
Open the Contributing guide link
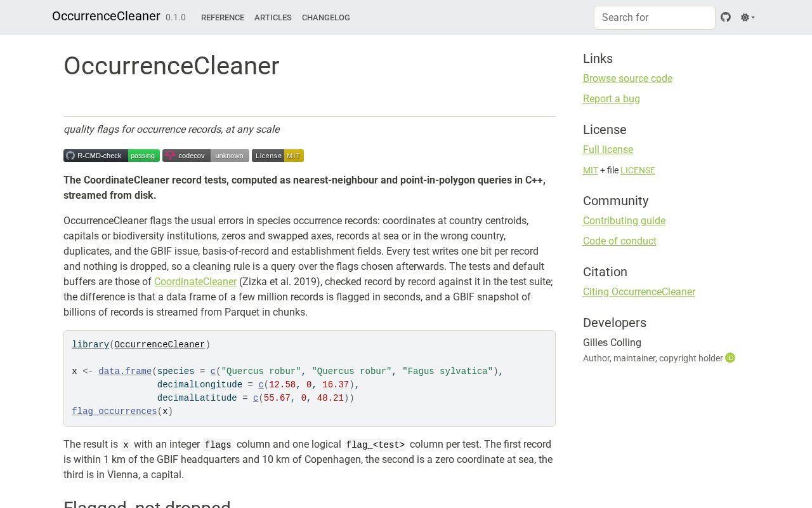pos(624,220)
